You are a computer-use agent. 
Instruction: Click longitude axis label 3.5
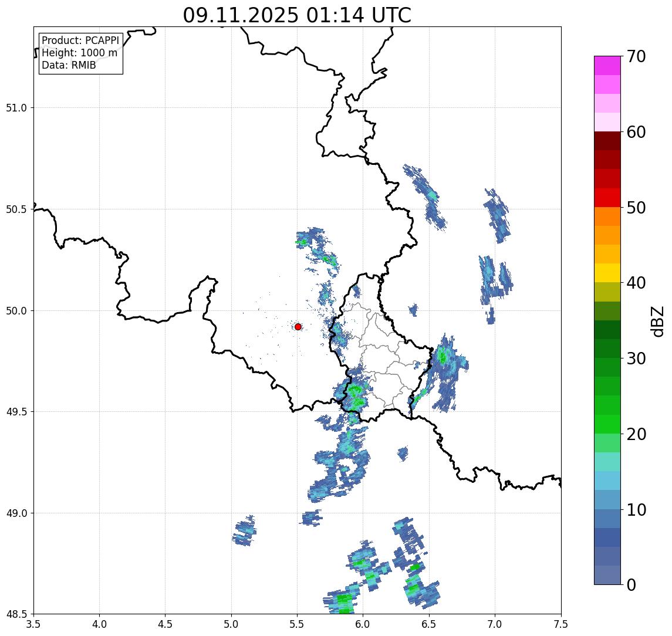coord(33,624)
